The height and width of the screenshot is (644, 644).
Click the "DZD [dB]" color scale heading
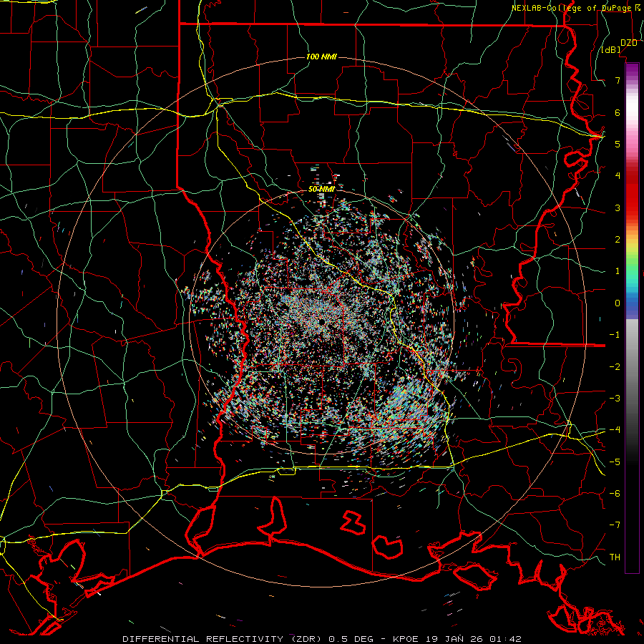click(x=620, y=46)
